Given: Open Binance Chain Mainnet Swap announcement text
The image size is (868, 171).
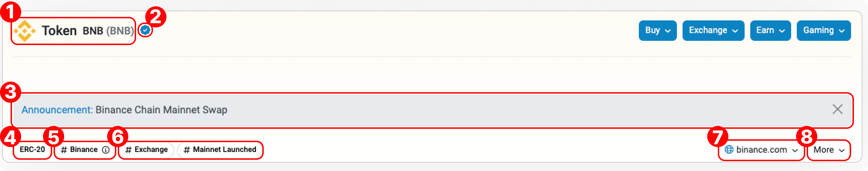Looking at the screenshot, I should point(161,110).
